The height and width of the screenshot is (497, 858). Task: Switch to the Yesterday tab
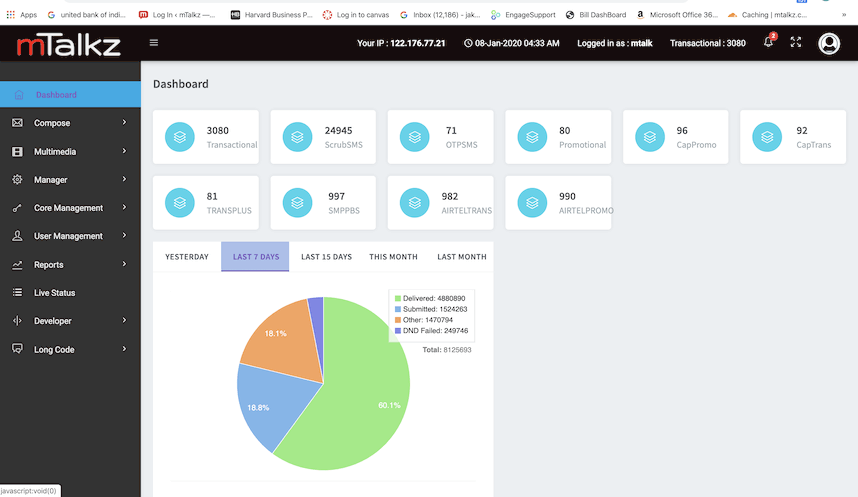187,257
